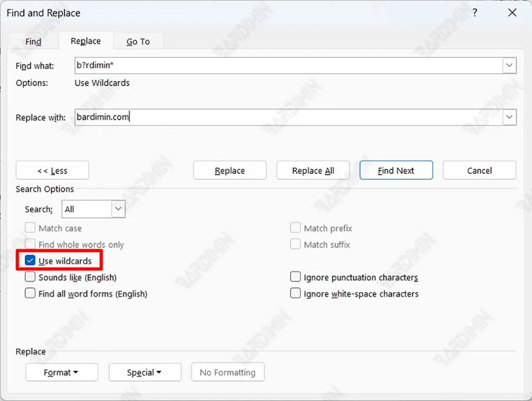Close the Find and Replace dialog
Screen dimensions: 532x401
[x=512, y=13]
